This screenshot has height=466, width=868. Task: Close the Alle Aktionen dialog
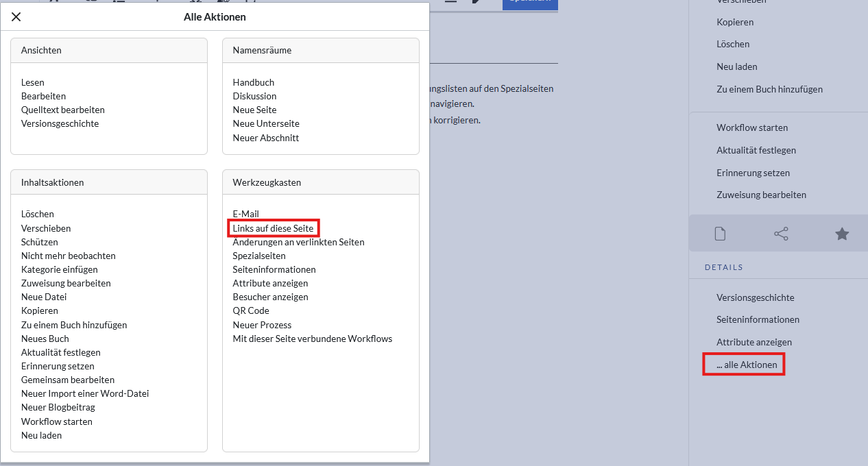coord(16,17)
